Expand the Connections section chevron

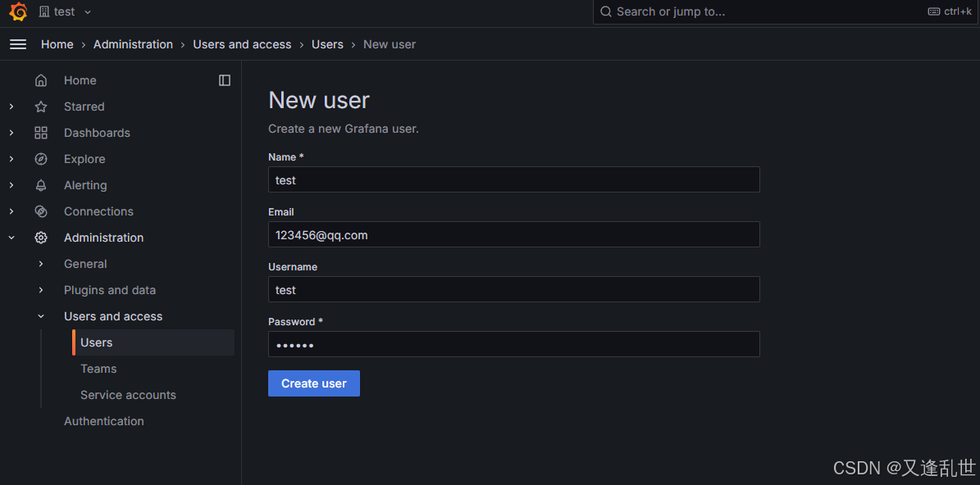(11, 211)
